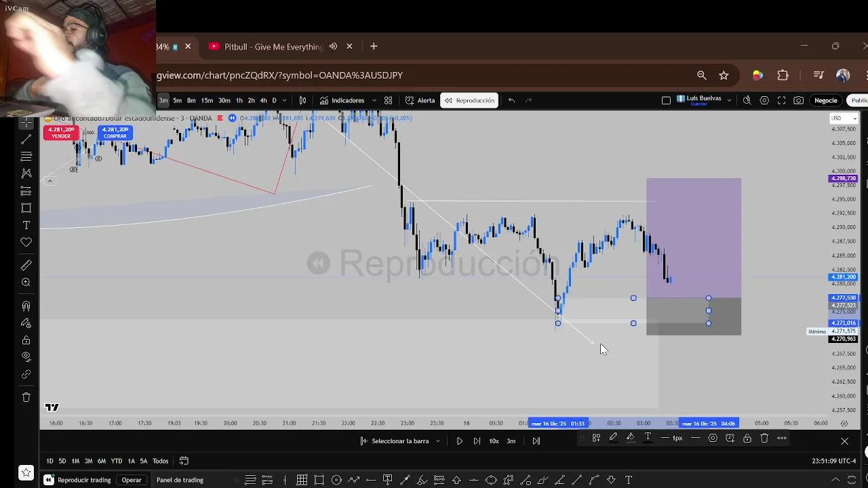Open the candlestick chart type selector
The height and width of the screenshot is (488, 868).
[303, 100]
